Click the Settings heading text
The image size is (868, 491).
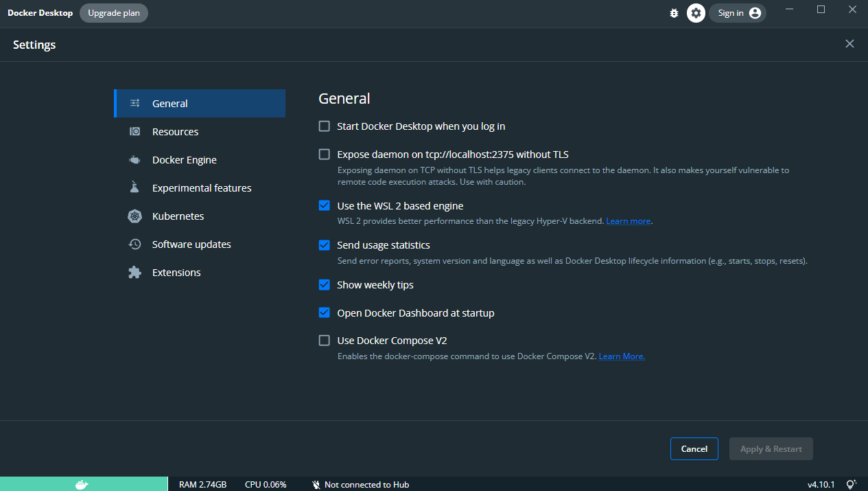tap(34, 45)
